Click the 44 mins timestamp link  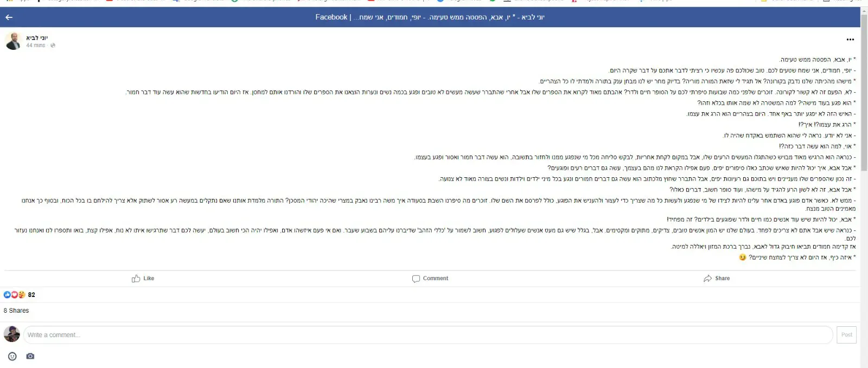coord(36,46)
